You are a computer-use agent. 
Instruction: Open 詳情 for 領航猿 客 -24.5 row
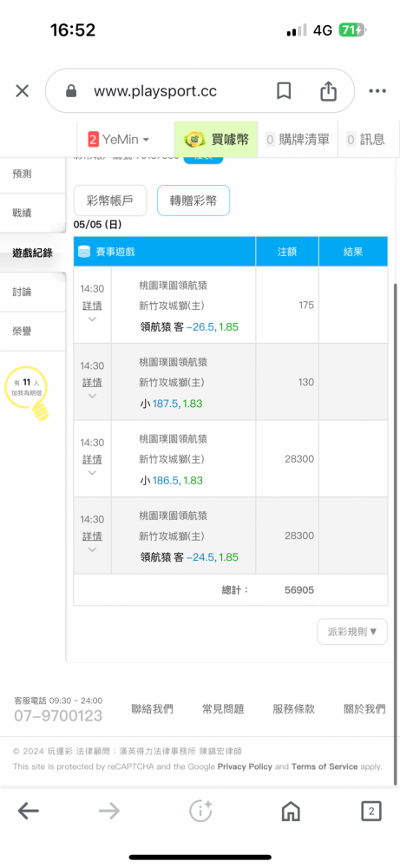pyautogui.click(x=92, y=536)
